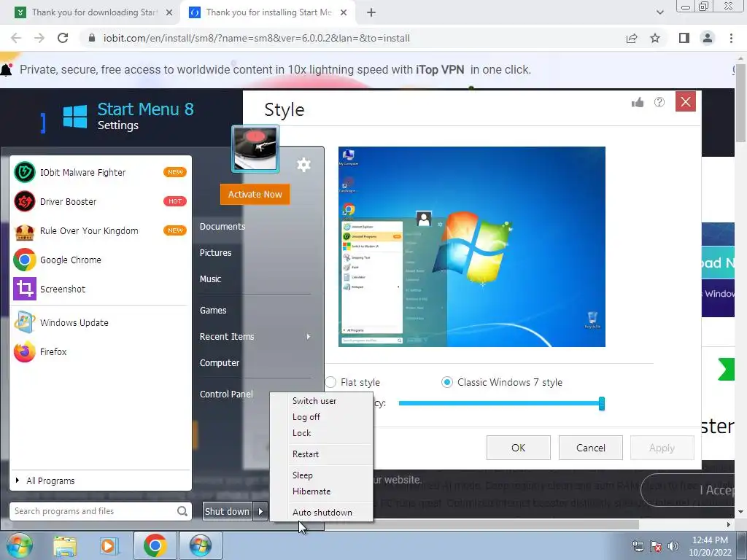Screen dimensions: 747x560
Task: Open Games from start menu
Action: [213, 311]
